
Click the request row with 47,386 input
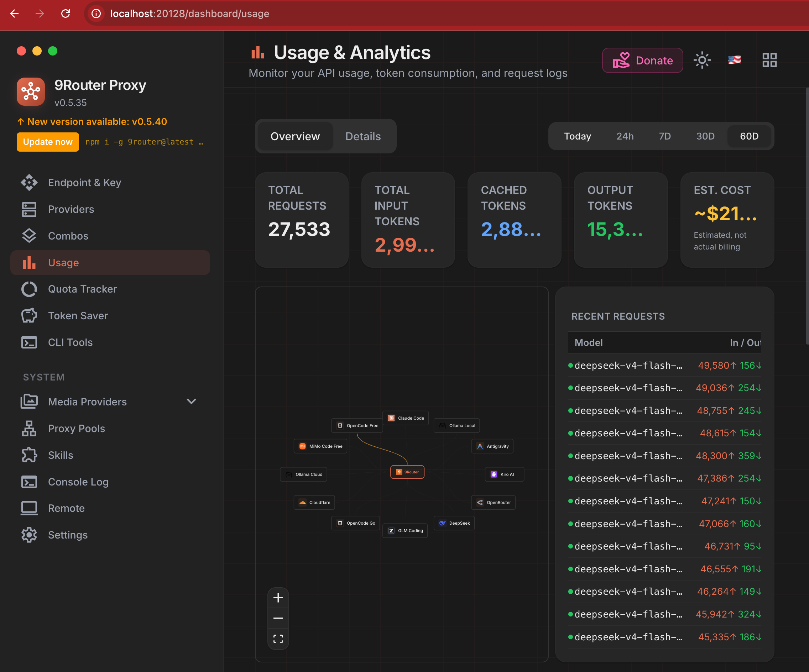coord(665,478)
